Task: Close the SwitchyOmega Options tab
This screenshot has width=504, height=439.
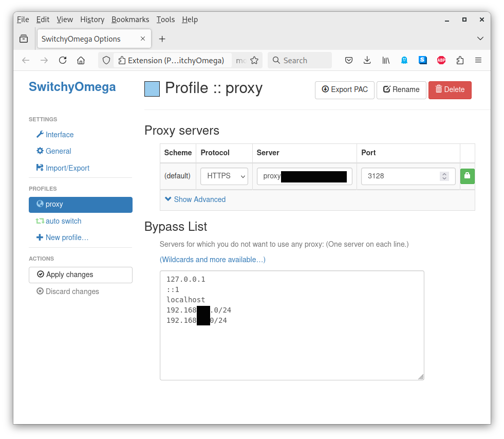Action: 143,39
